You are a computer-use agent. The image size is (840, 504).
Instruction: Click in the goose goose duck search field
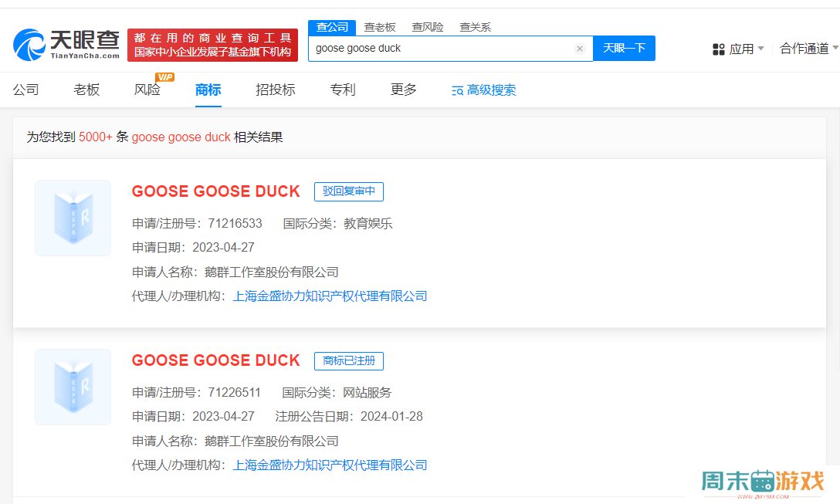[440, 49]
